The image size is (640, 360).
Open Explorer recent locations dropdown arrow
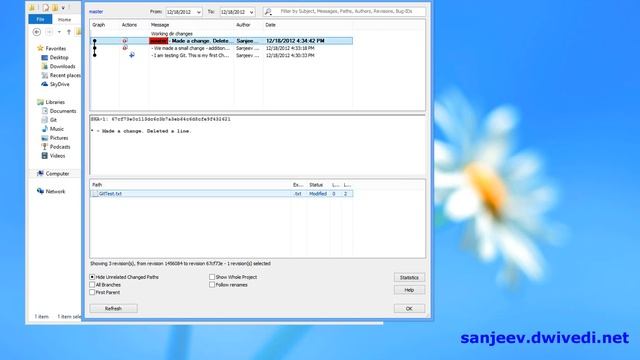tap(59, 32)
